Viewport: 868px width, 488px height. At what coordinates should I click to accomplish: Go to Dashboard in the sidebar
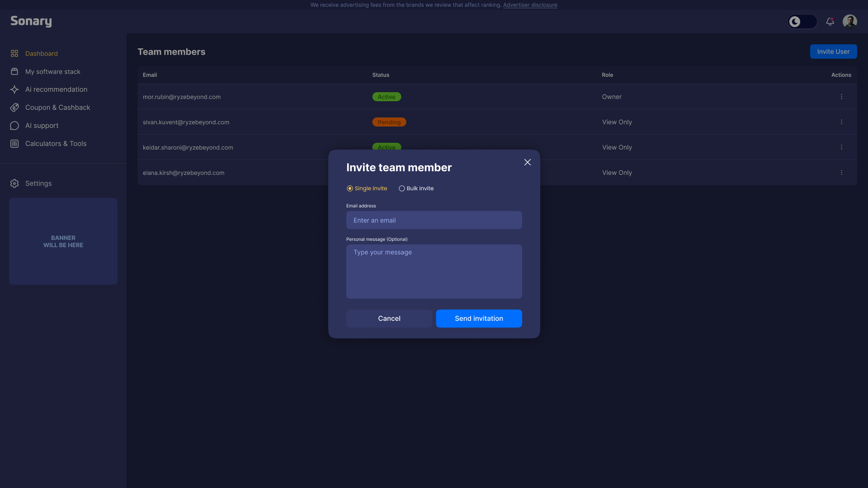pos(42,53)
